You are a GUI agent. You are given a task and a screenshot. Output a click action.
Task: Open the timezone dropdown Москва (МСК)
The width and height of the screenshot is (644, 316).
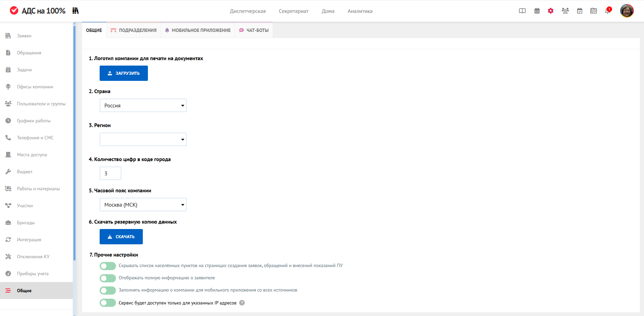click(x=143, y=205)
